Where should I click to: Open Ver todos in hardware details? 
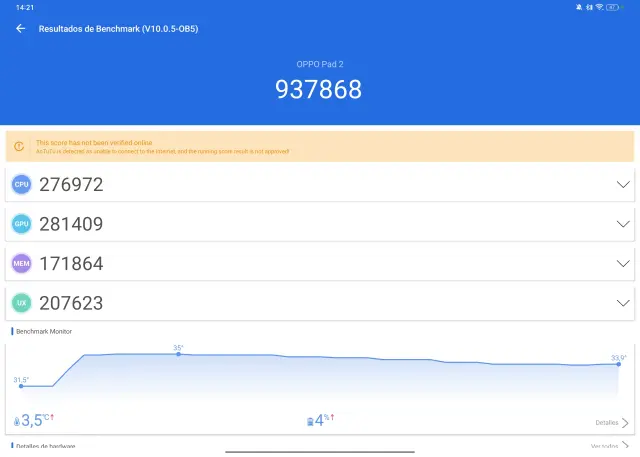coord(609,446)
